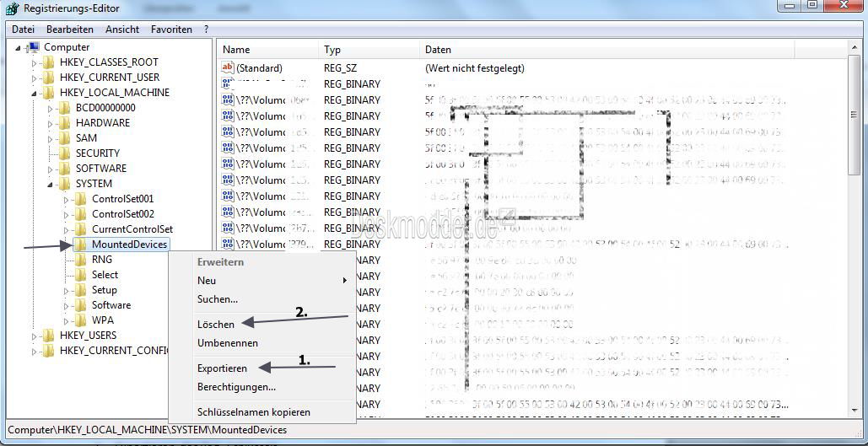
Task: Choose Exportieren from the context menu
Action: pos(223,368)
